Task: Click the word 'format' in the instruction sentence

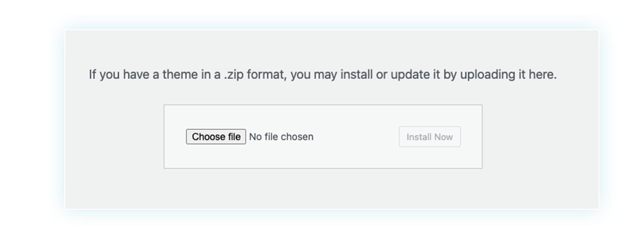Action: point(267,75)
